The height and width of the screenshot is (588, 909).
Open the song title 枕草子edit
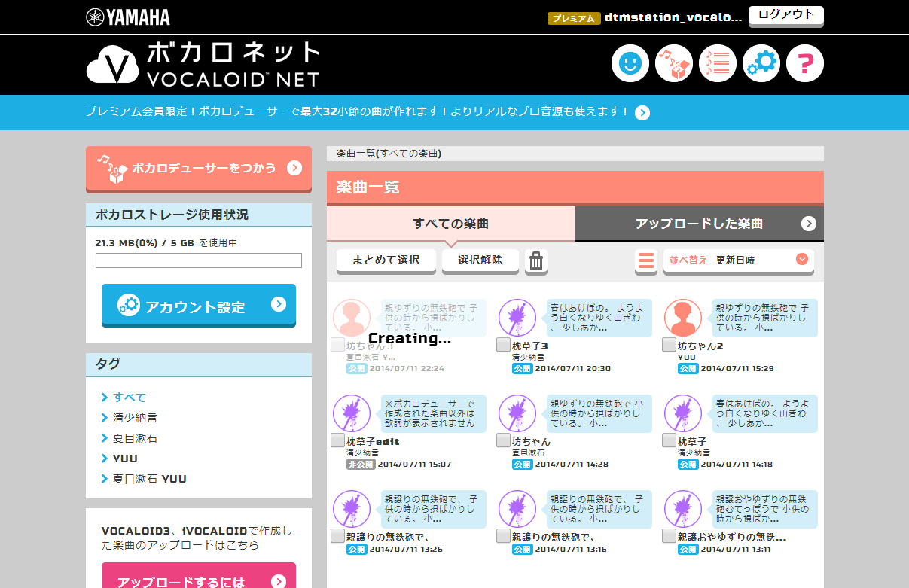[373, 442]
